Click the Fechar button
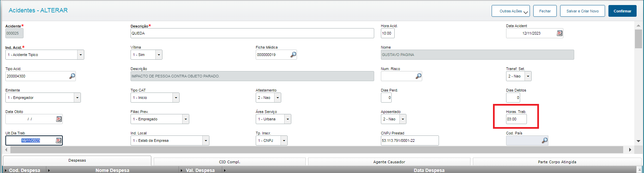 pyautogui.click(x=545, y=11)
